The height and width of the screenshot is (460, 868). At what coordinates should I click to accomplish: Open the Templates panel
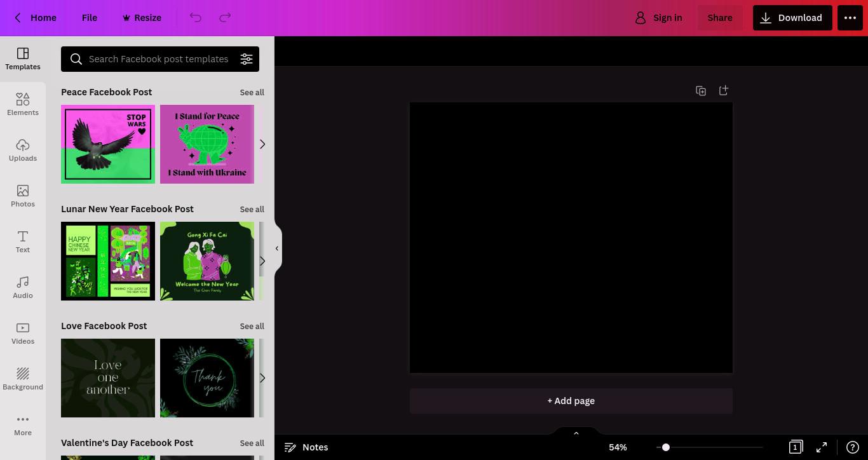click(23, 59)
